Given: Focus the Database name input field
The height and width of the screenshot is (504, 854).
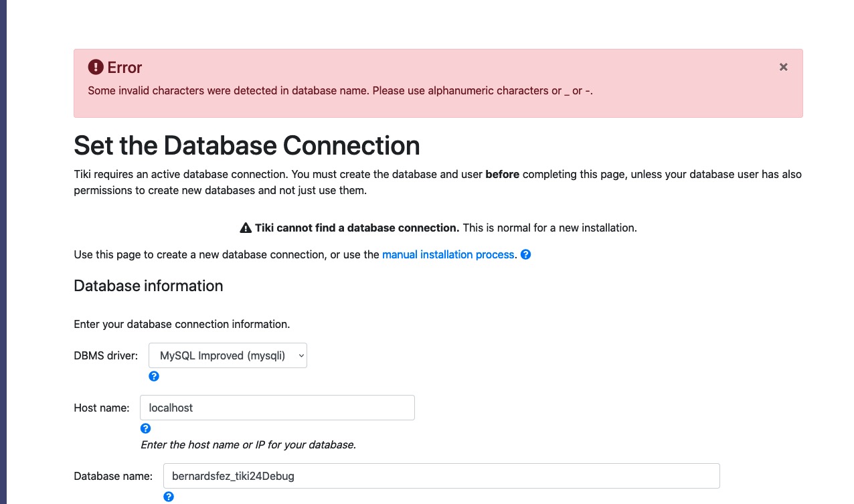Looking at the screenshot, I should (x=441, y=476).
